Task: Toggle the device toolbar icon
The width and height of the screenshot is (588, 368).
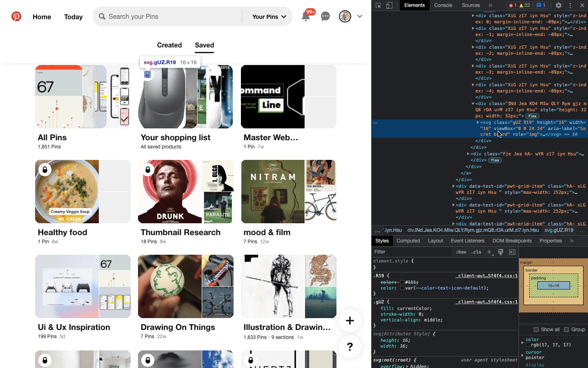Action: click(390, 5)
